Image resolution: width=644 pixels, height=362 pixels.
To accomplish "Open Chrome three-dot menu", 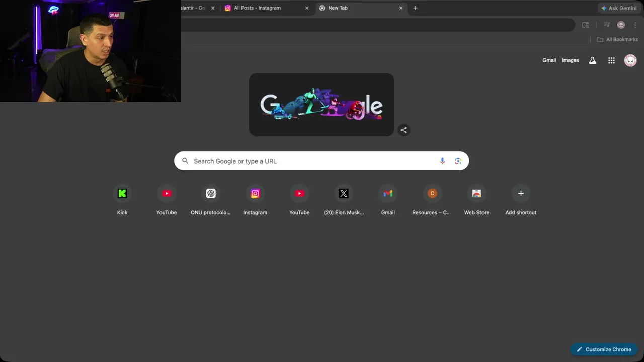I will [635, 25].
